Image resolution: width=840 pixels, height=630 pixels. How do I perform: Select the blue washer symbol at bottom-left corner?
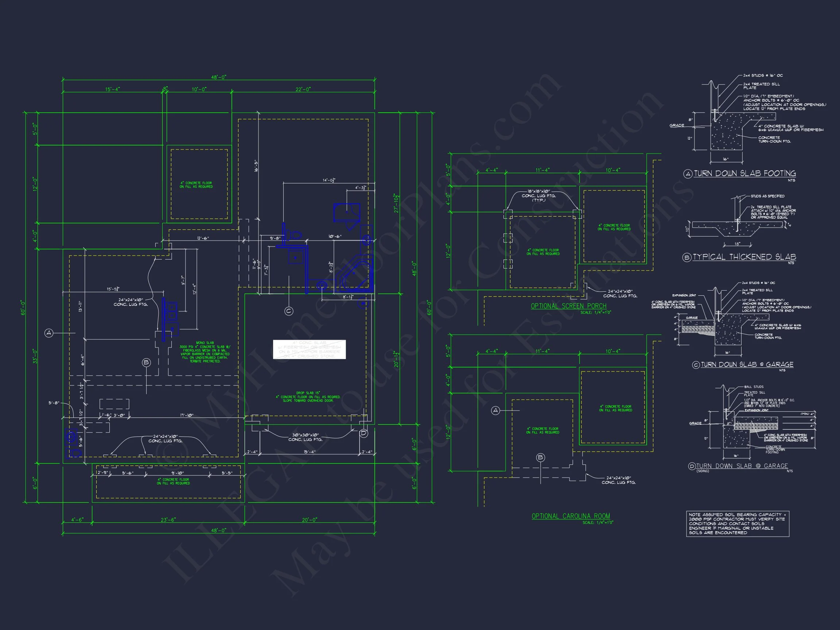coord(71,437)
